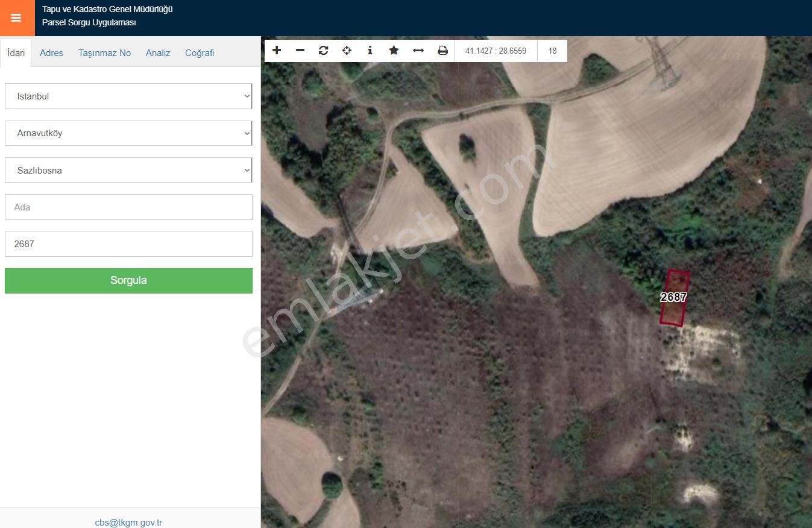Focus the Ada input field
Image resolution: width=812 pixels, height=528 pixels.
(128, 207)
